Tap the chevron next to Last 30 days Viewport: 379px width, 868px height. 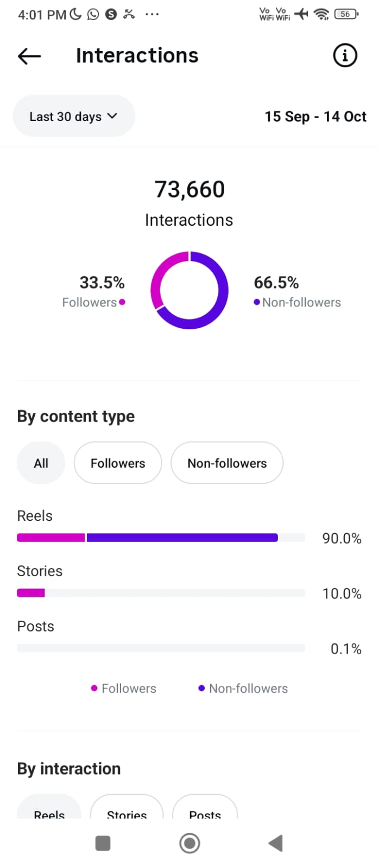coord(112,116)
